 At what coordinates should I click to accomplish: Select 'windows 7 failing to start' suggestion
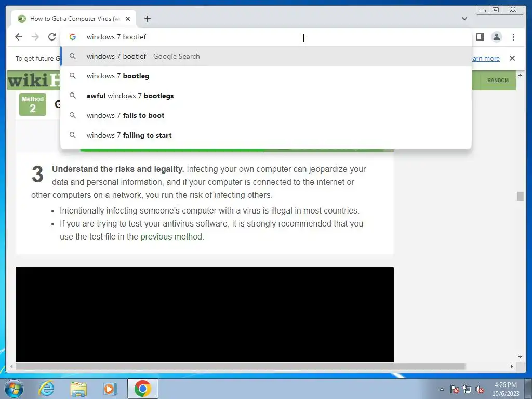265,135
